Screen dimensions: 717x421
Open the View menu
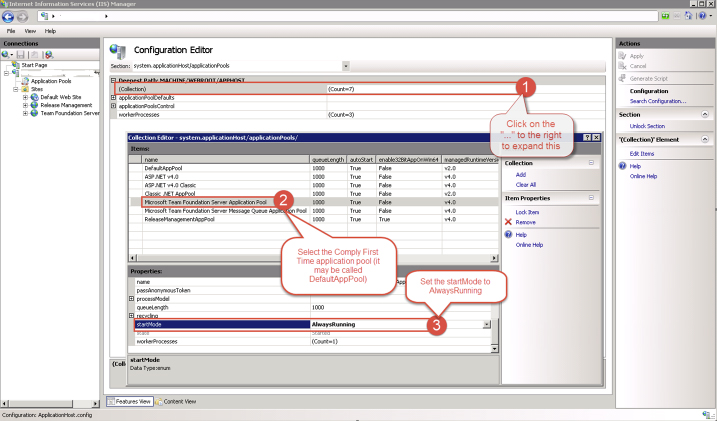pos(30,31)
